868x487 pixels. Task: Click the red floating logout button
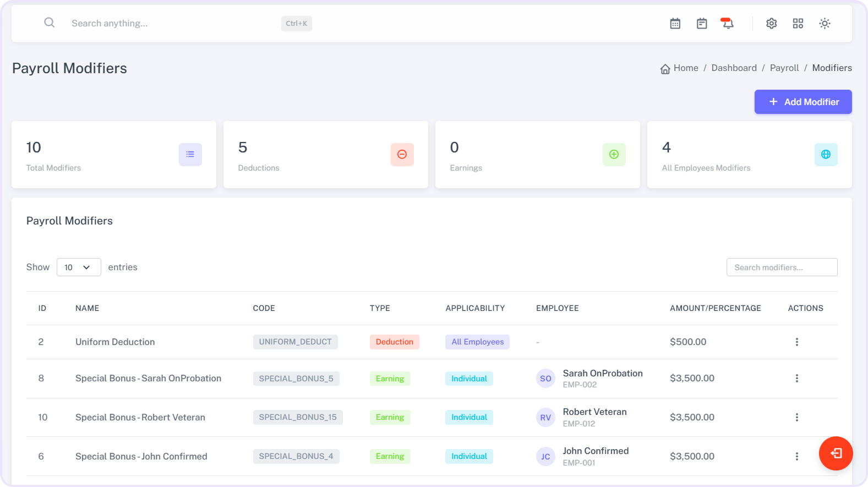click(836, 453)
